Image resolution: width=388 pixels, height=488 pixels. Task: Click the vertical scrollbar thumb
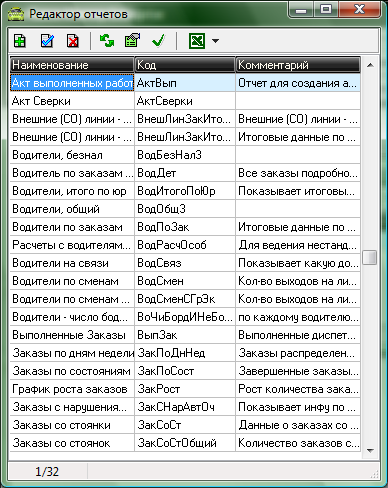(x=370, y=257)
